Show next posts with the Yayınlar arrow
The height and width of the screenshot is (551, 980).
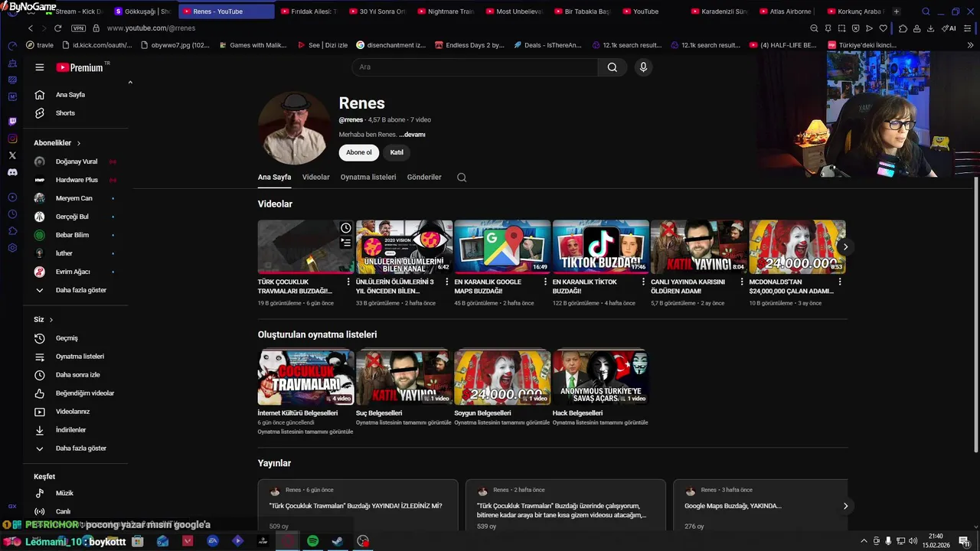[845, 506]
